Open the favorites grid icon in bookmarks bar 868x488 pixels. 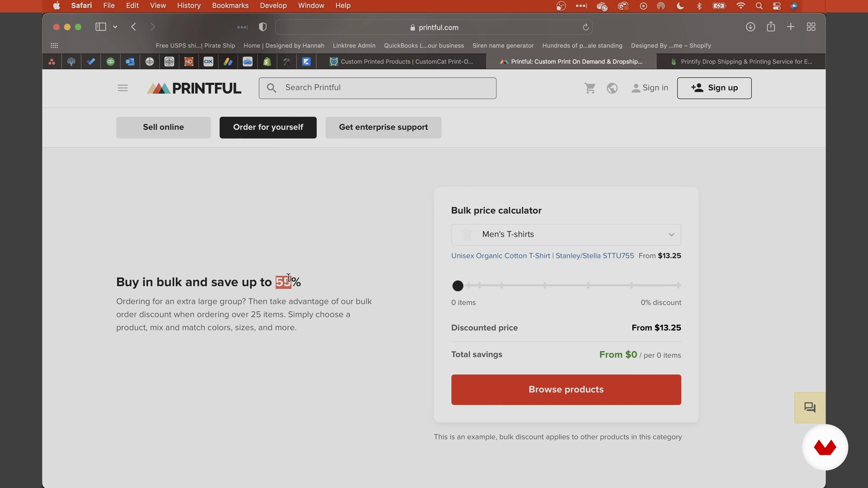pyautogui.click(x=54, y=45)
